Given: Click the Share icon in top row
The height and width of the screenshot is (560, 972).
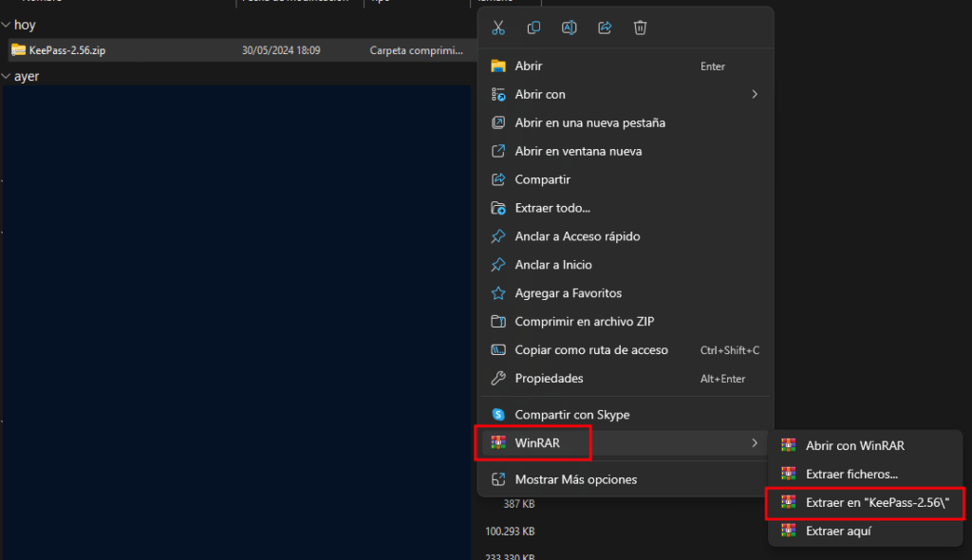Looking at the screenshot, I should click(605, 28).
